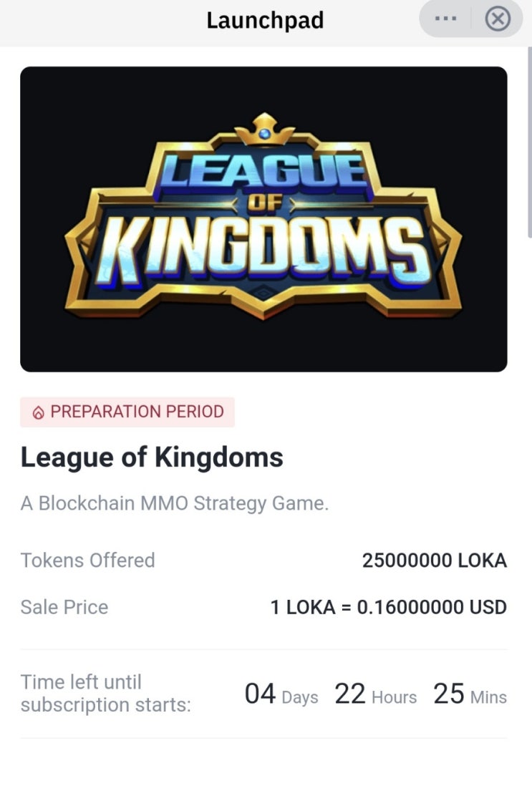Click the League of Kingdoms project title
This screenshot has width=532, height=786.
point(152,457)
